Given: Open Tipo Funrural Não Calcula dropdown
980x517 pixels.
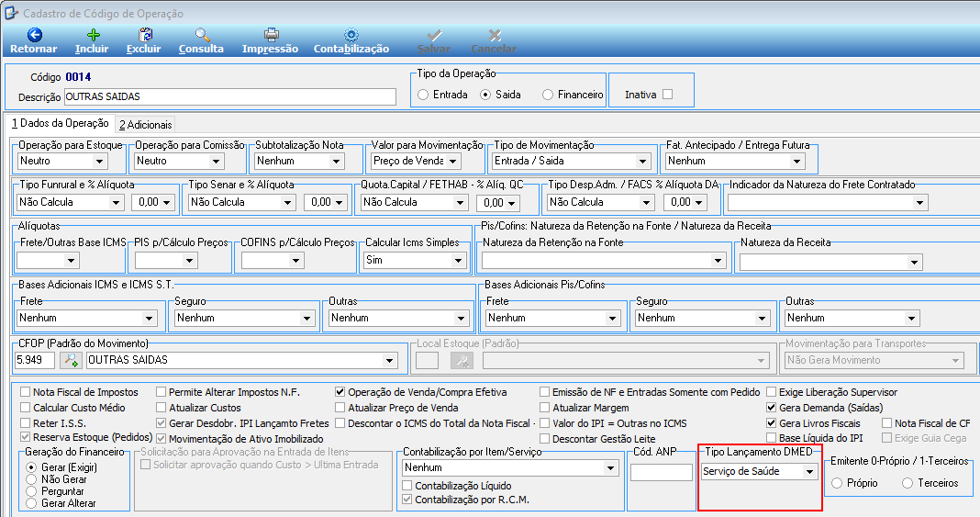Looking at the screenshot, I should 116,203.
